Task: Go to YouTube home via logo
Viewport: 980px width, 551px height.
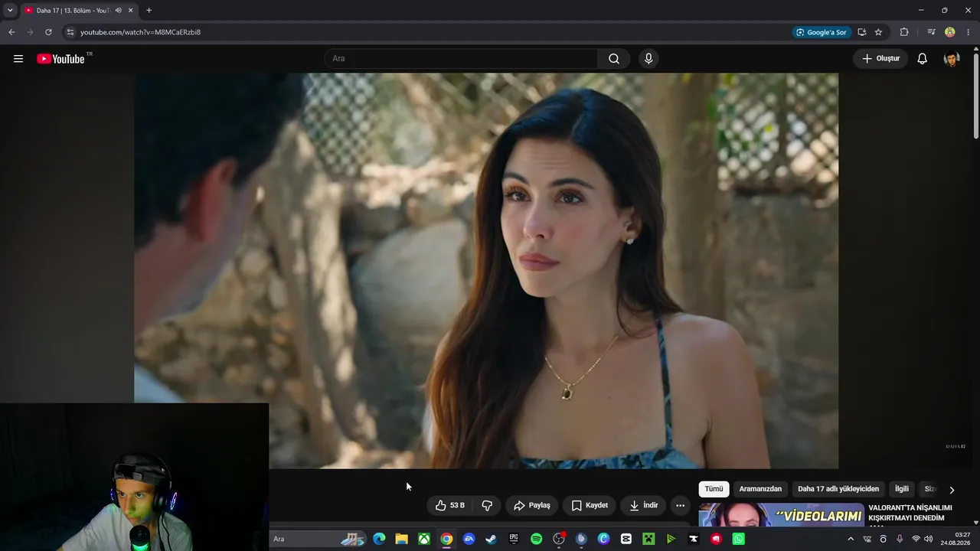Action: 61,59
